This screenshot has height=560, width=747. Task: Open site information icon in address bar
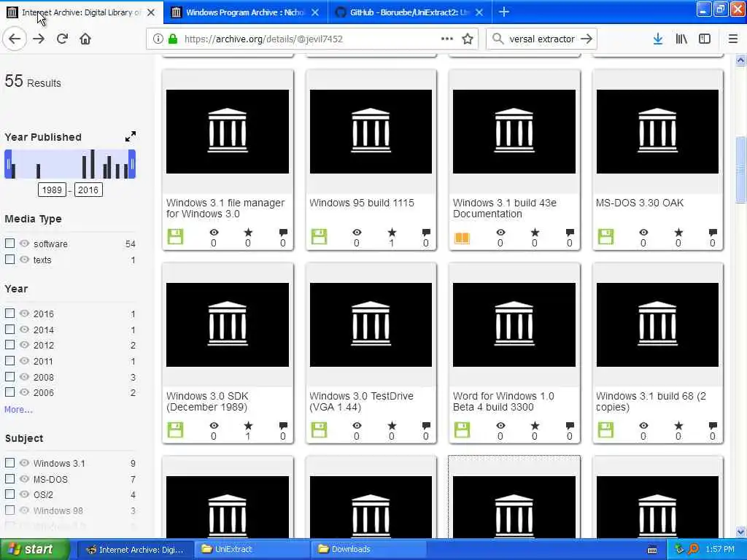(x=158, y=39)
